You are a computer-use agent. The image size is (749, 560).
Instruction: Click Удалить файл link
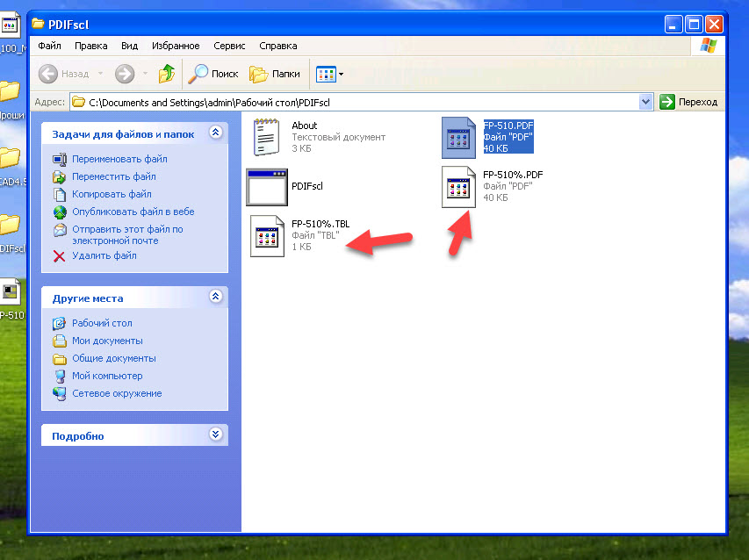pos(104,256)
